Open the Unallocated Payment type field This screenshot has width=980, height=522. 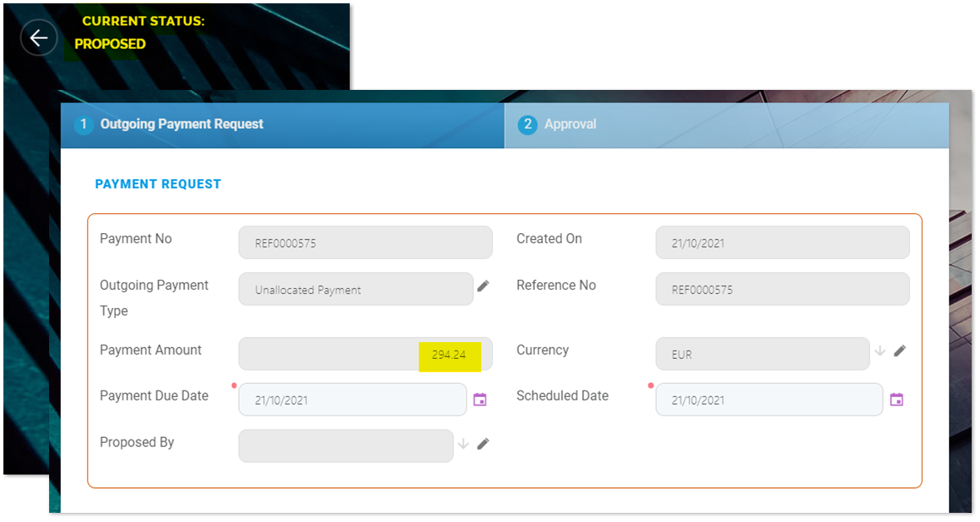(356, 290)
